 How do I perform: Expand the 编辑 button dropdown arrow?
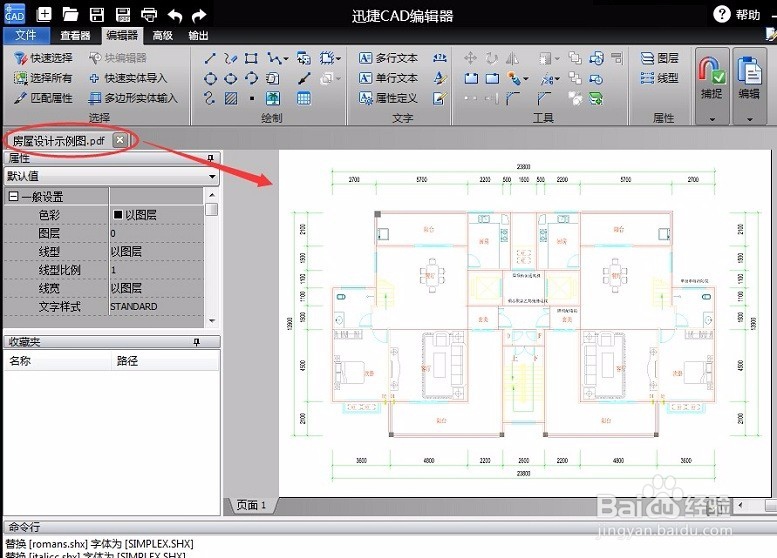coord(749,119)
